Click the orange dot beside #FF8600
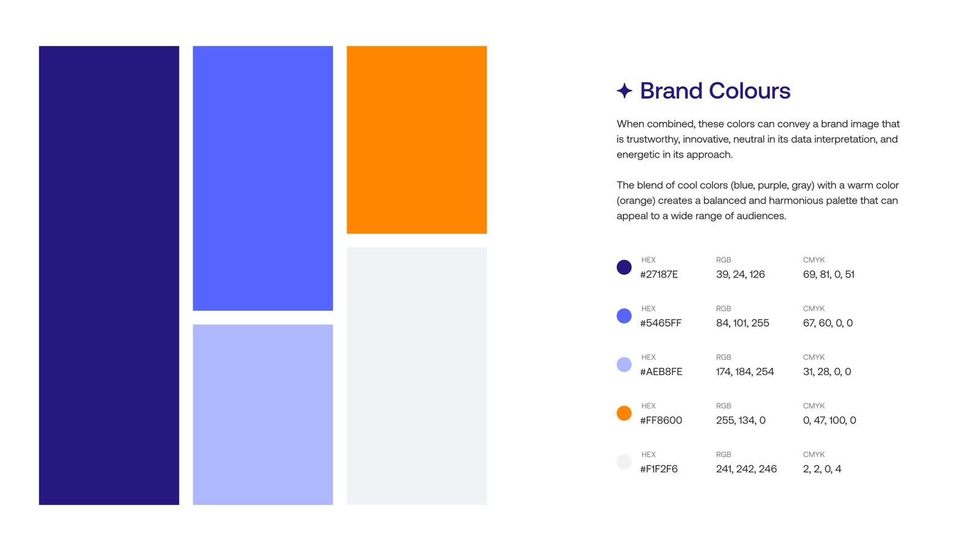This screenshot has height=551, width=980. pos(624,413)
